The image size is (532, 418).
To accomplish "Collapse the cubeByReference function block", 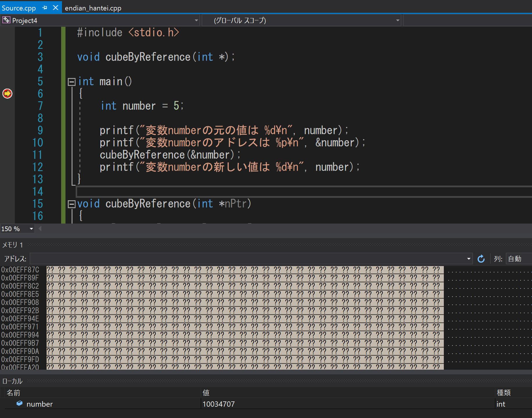I will pyautogui.click(x=72, y=204).
